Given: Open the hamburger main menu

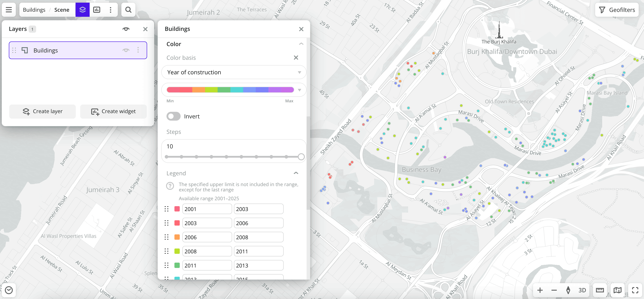Looking at the screenshot, I should pyautogui.click(x=9, y=10).
